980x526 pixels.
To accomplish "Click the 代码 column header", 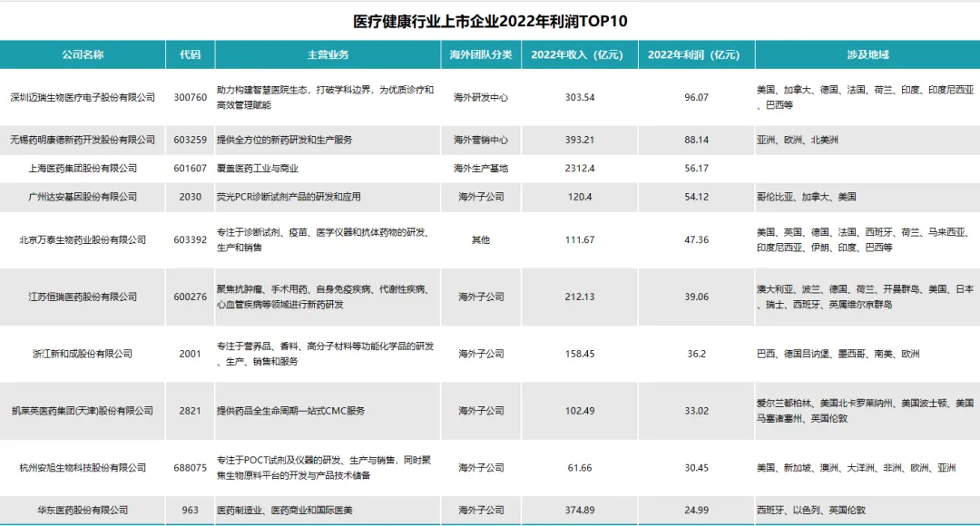I will point(190,54).
